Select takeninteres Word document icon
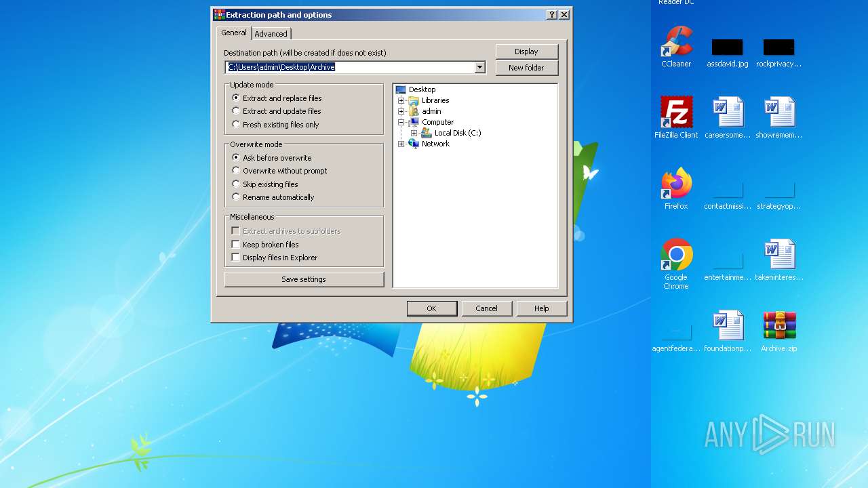 coord(778,260)
